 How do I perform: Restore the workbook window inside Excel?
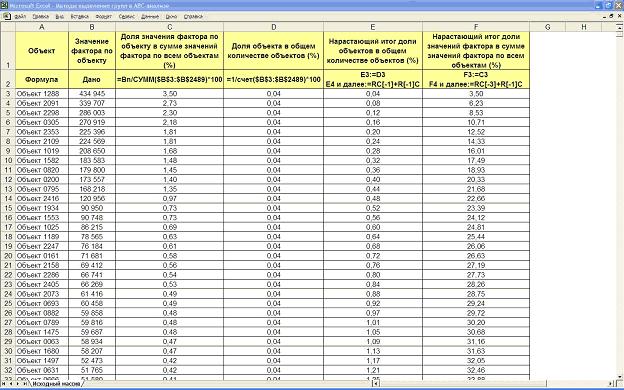click(x=612, y=16)
